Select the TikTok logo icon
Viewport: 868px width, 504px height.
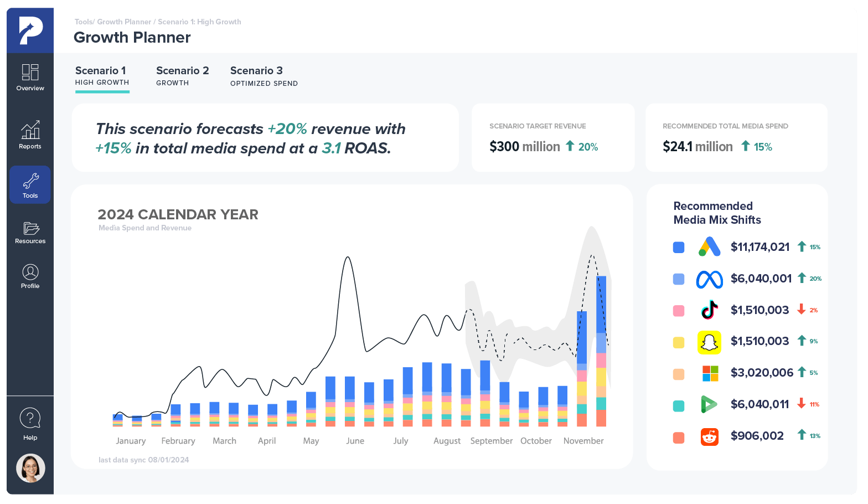709,310
